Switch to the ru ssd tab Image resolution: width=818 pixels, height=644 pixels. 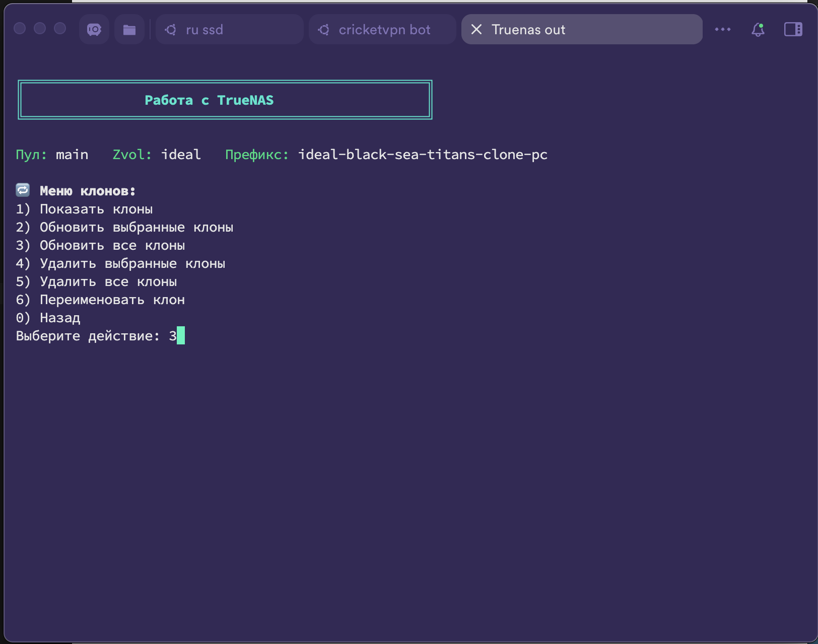click(204, 30)
